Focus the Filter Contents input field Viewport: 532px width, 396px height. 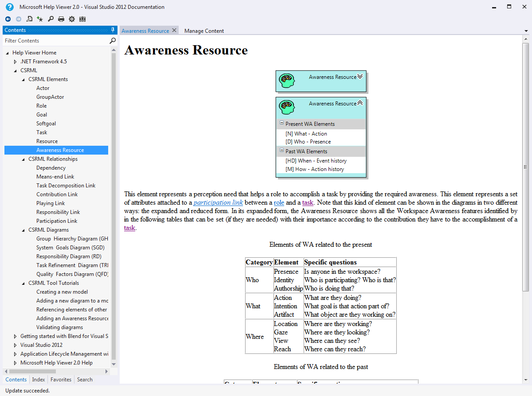[56, 41]
